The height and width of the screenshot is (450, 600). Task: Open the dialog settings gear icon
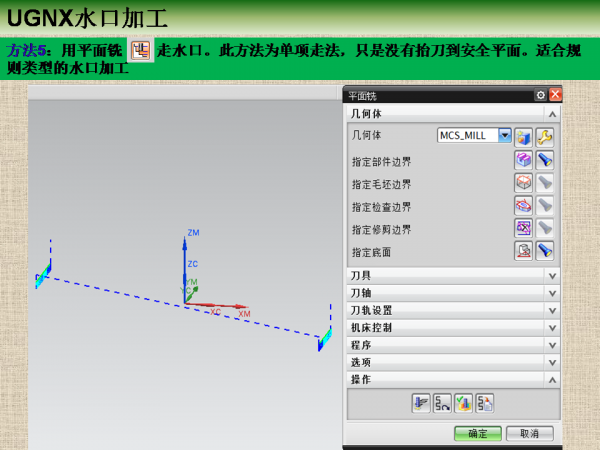point(540,95)
